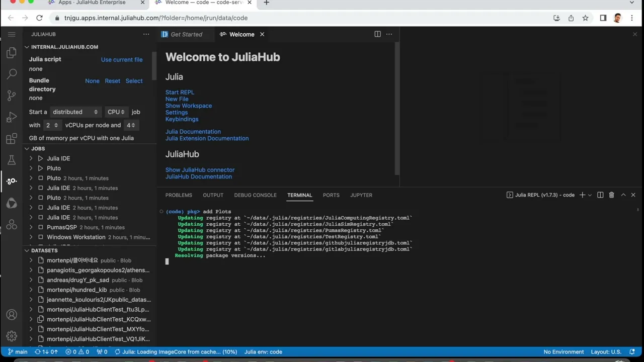Image resolution: width=644 pixels, height=362 pixels.
Task: Open the distributed job type dropdown
Action: tap(75, 112)
